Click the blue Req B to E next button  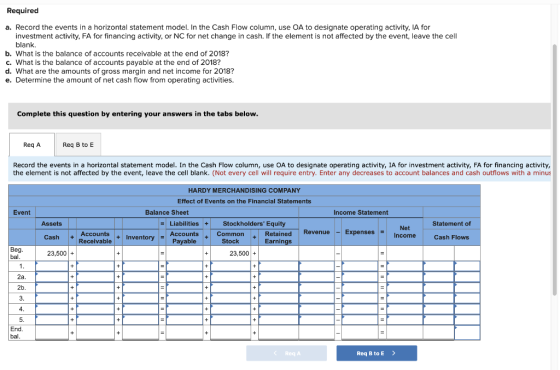376,353
